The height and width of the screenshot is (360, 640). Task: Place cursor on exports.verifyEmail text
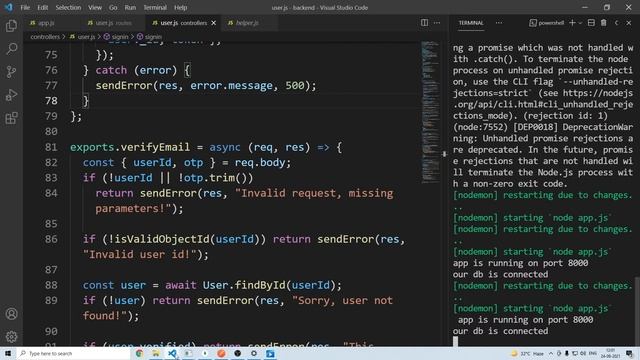(x=130, y=147)
